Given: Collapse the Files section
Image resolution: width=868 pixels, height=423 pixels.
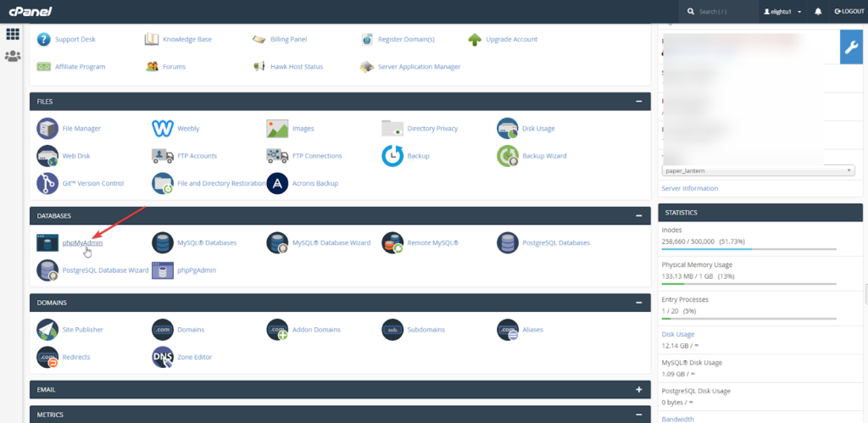Looking at the screenshot, I should point(639,102).
